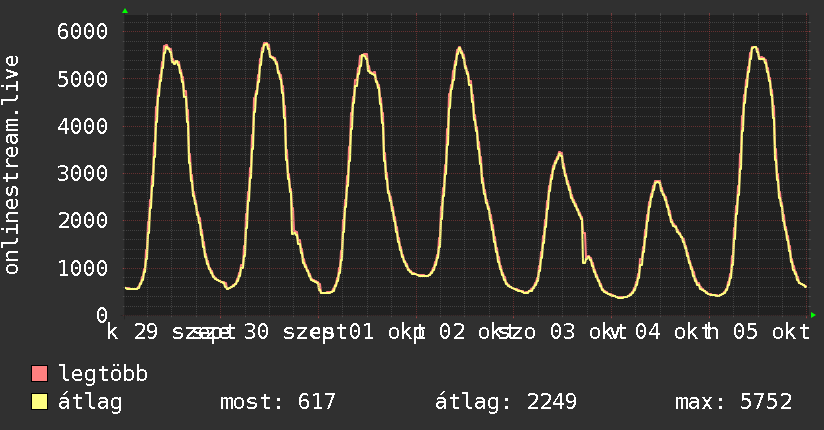Click the 0 y-axis label
The width and height of the screenshot is (824, 430).
tap(102, 315)
